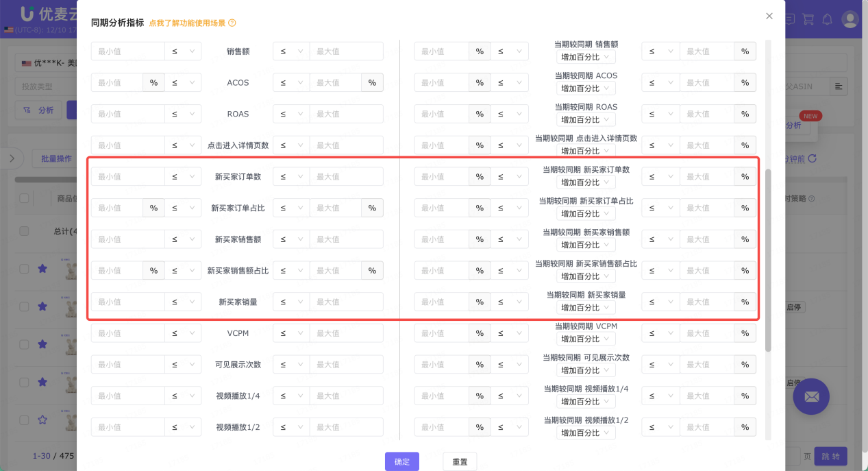
Task: Expand the left sidebar chevron
Action: 12,158
